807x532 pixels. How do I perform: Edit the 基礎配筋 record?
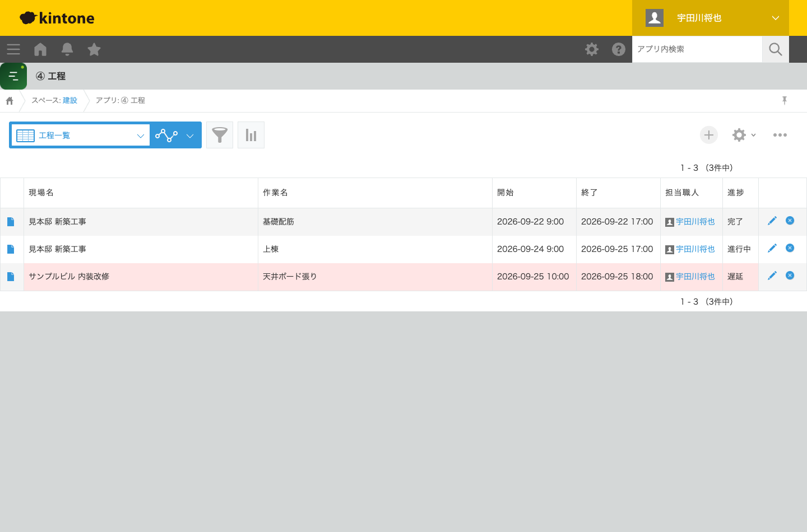772,221
